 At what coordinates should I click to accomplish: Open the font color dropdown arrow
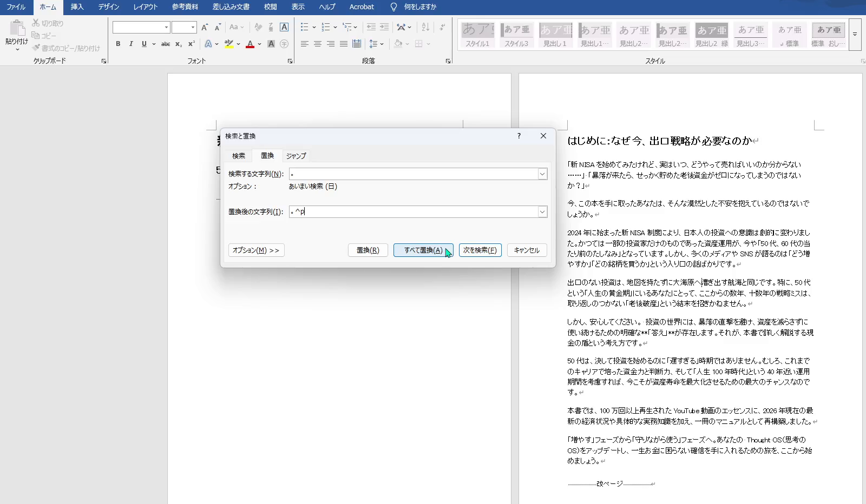260,44
